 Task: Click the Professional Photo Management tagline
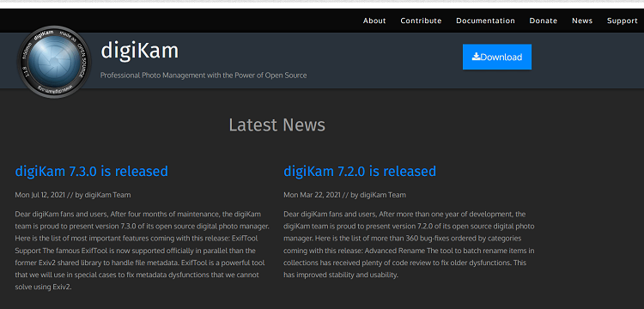pyautogui.click(x=204, y=76)
